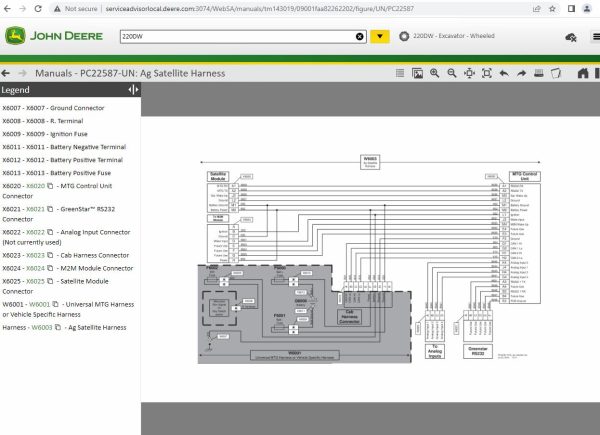The width and height of the screenshot is (600, 435).
Task: Show the list view in toolbar
Action: click(400, 73)
